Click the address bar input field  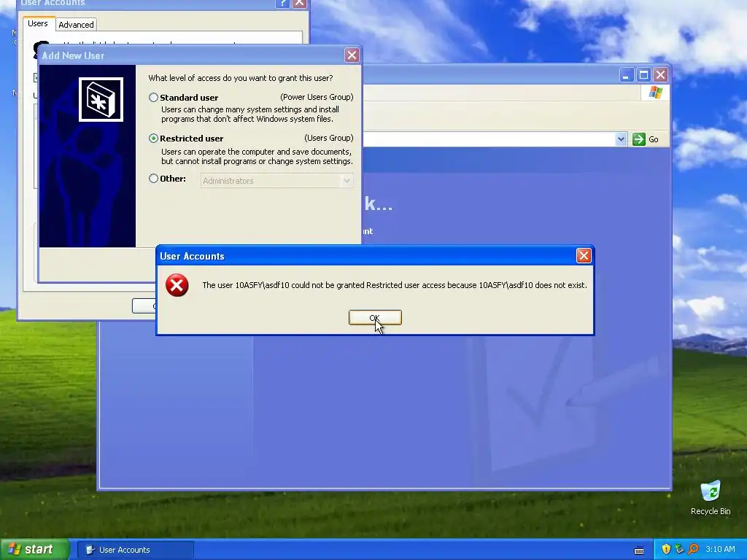coord(488,139)
